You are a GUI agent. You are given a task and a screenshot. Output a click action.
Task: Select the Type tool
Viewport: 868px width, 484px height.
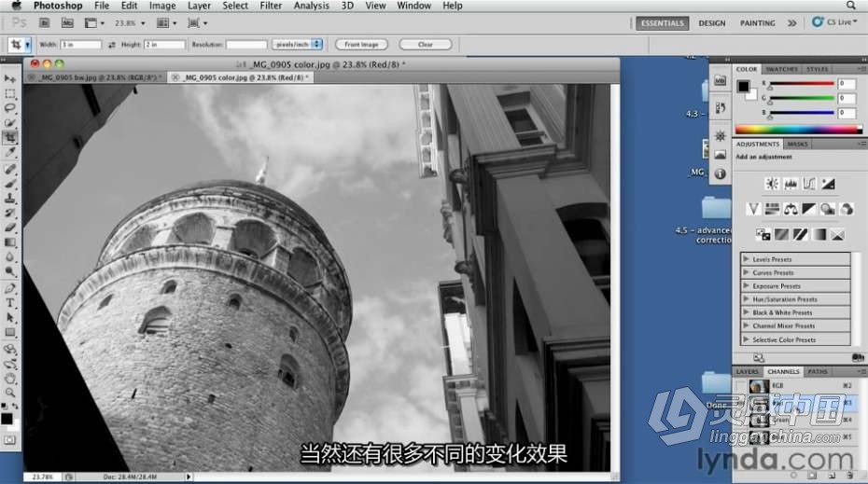coord(10,303)
